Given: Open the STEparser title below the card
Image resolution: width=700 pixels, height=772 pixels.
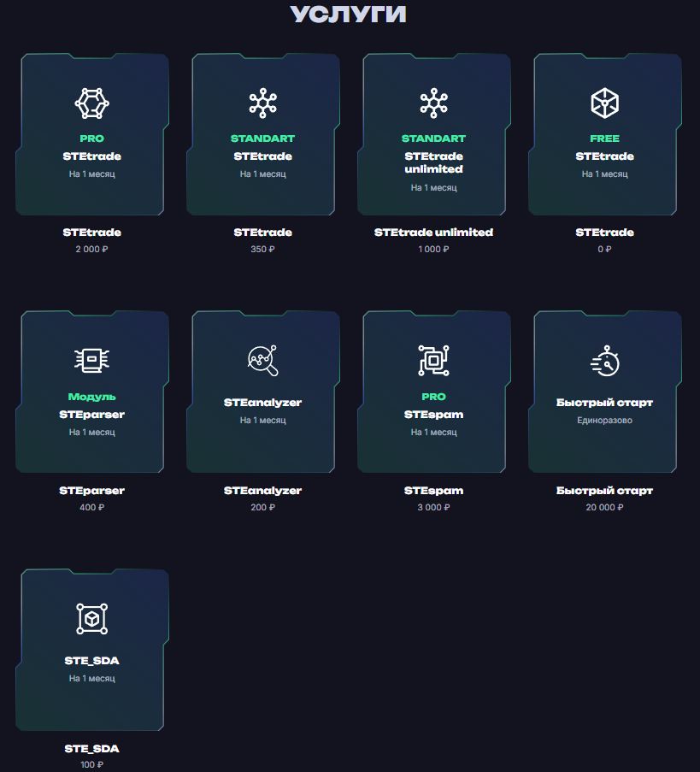Looking at the screenshot, I should coord(92,491).
